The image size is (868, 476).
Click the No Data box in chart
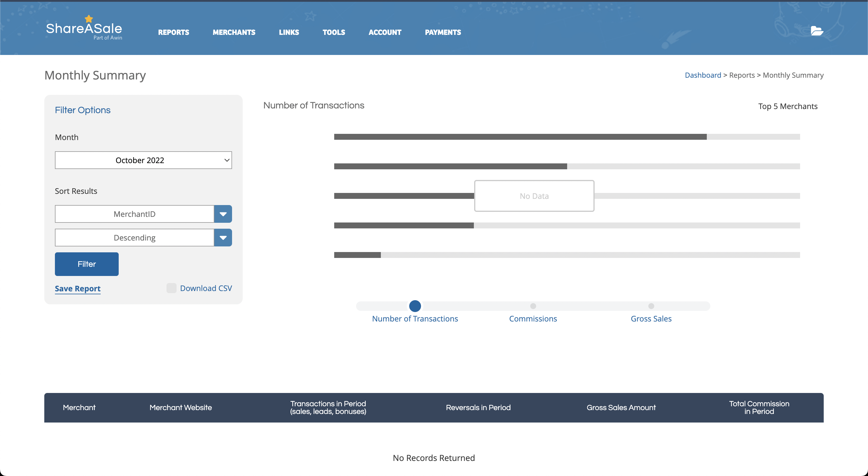click(534, 196)
